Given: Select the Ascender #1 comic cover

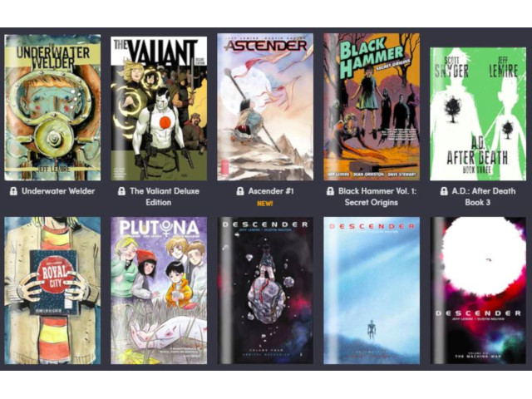Looking at the screenshot, I should 265,107.
